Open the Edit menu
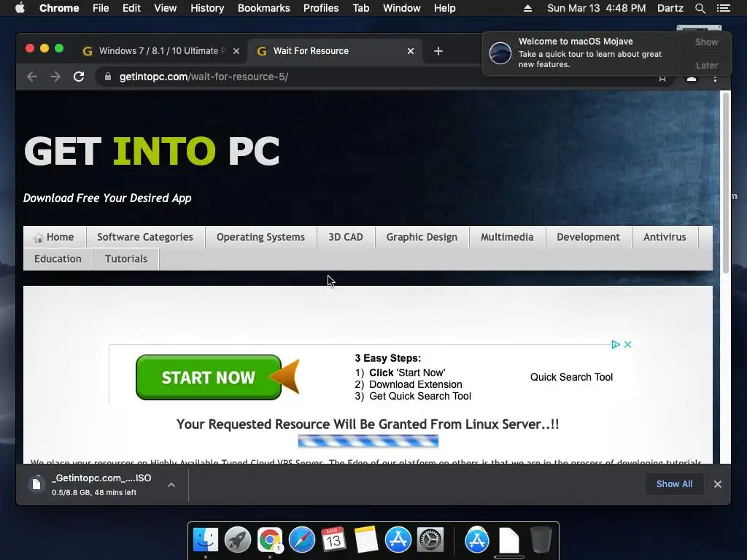 tap(131, 8)
